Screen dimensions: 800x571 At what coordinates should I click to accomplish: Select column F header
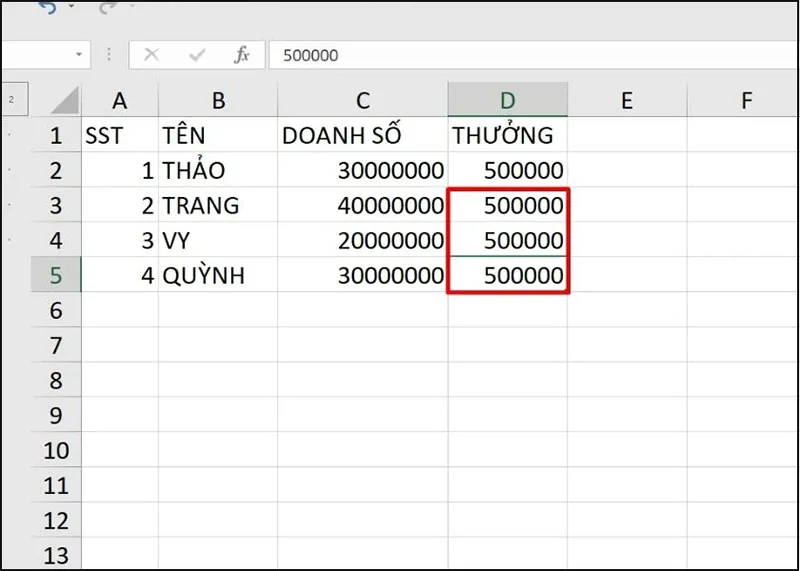[743, 100]
